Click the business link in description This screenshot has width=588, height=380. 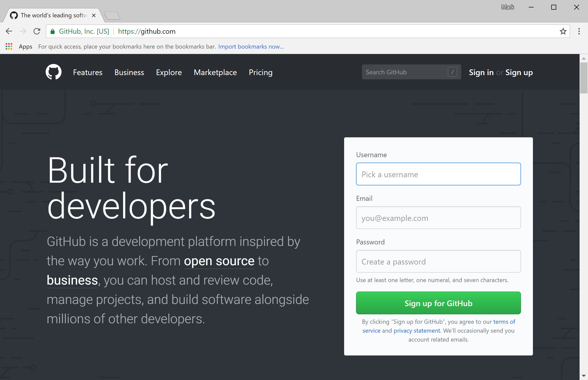pyautogui.click(x=72, y=280)
